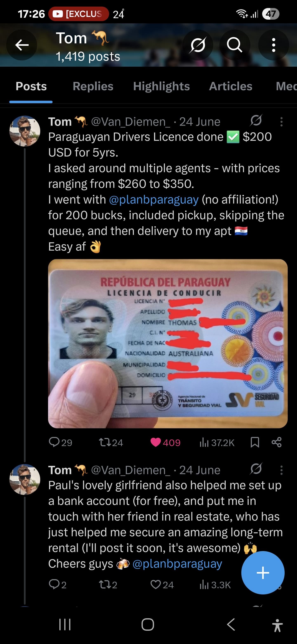Image resolution: width=297 pixels, height=644 pixels.
Task: Switch to the Replies tab
Action: (93, 86)
